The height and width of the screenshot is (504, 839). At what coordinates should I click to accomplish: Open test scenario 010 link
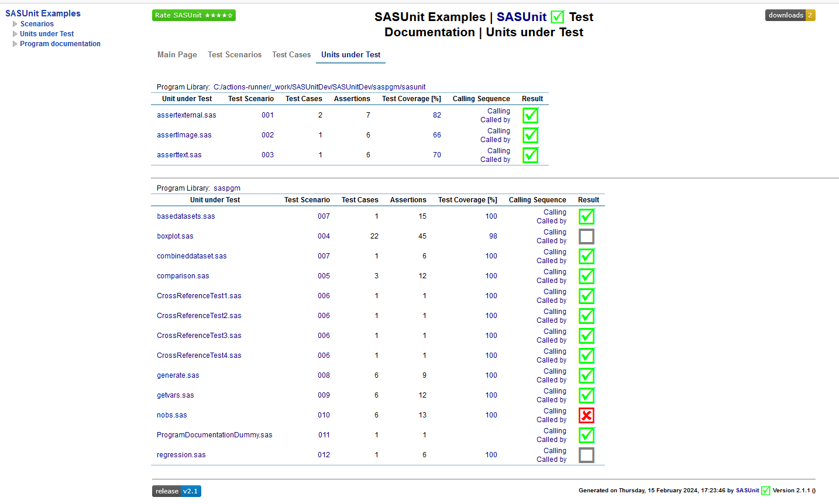324,415
